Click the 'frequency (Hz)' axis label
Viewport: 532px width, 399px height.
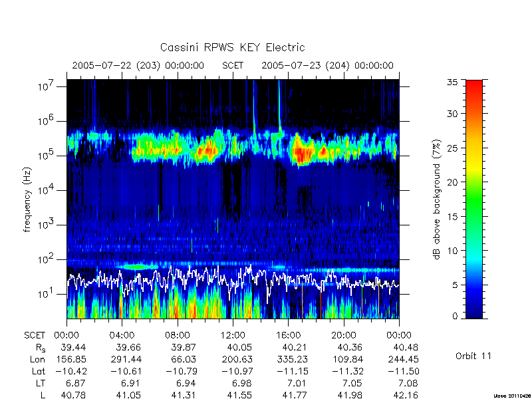point(27,199)
